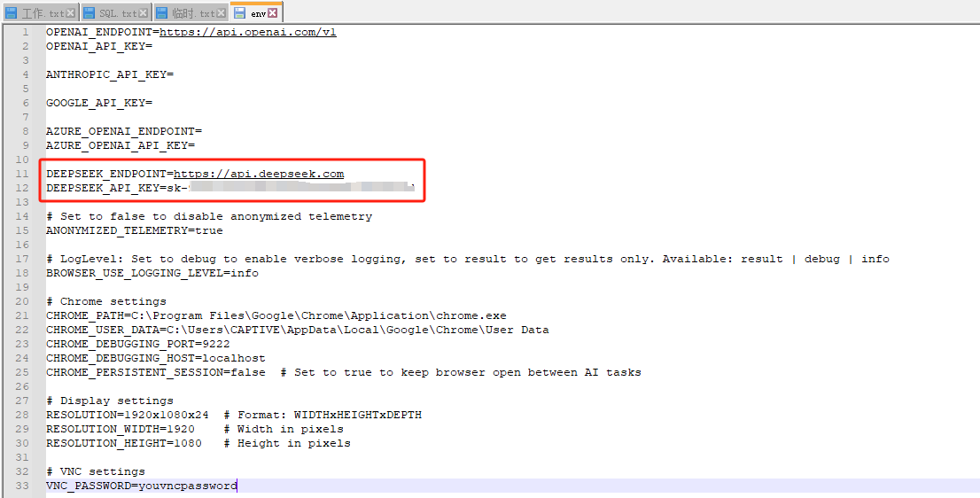Image resolution: width=980 pixels, height=498 pixels.
Task: Click the '# Display settings' comment
Action: click(x=110, y=401)
